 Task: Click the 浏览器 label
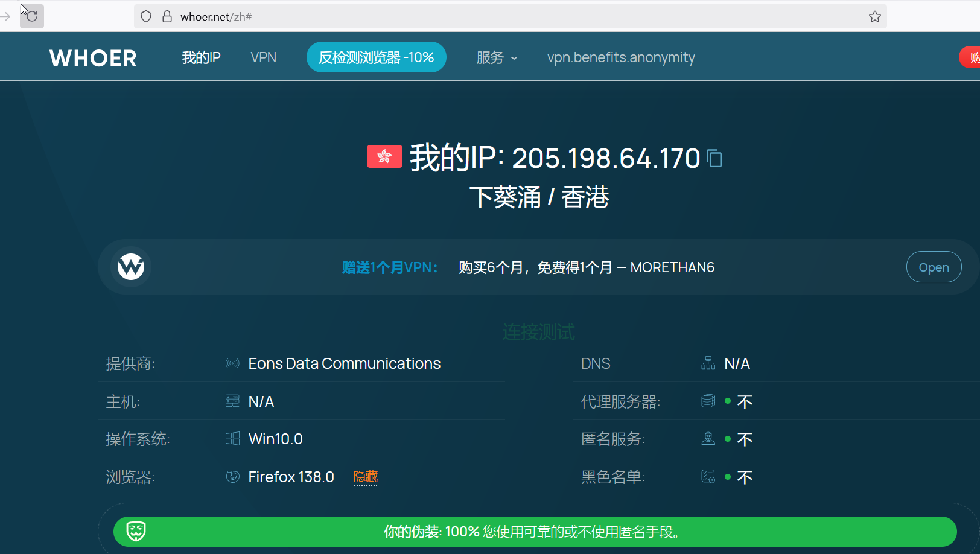pos(130,477)
